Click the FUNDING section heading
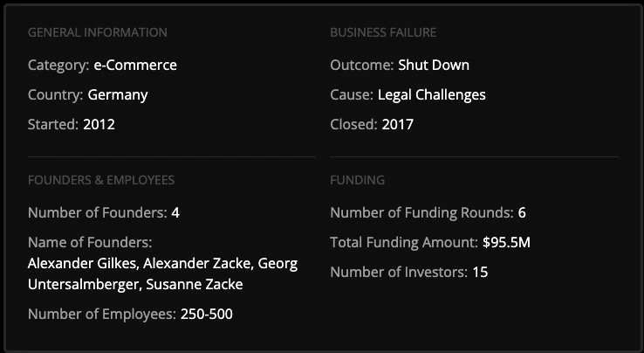This screenshot has width=644, height=353. point(357,180)
